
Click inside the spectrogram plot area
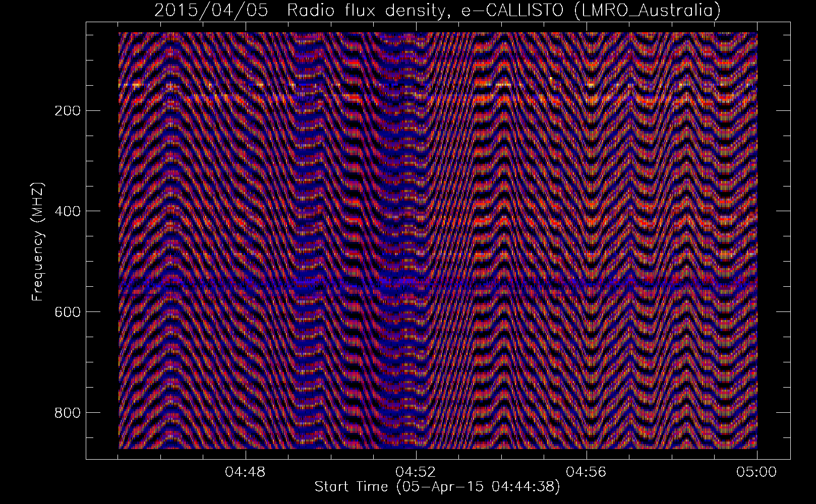coord(438,240)
